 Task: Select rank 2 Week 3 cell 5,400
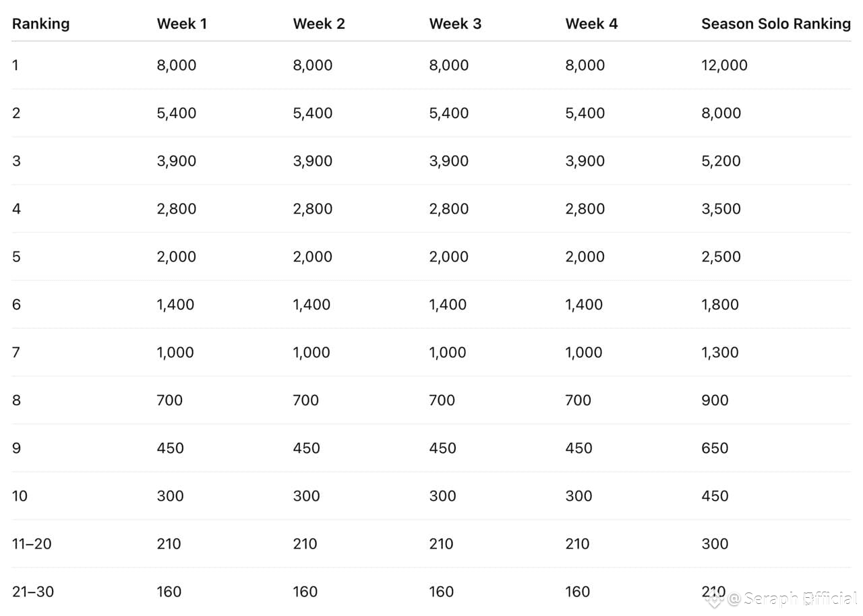click(x=448, y=113)
